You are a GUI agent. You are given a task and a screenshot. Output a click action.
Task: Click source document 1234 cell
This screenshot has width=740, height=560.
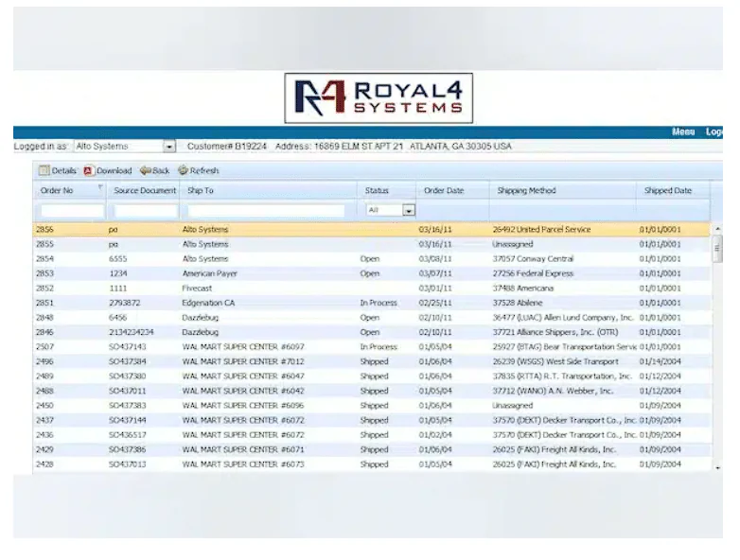coord(118,273)
